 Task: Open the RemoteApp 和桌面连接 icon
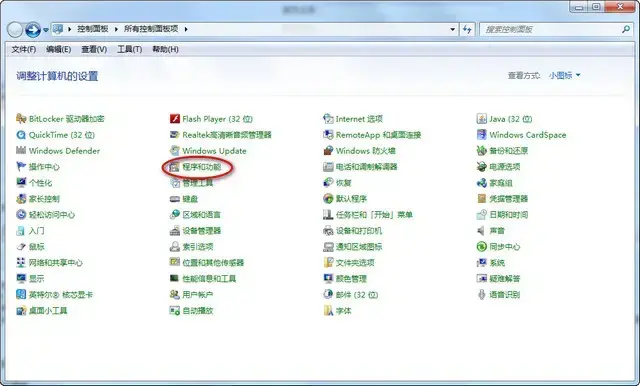pyautogui.click(x=328, y=135)
